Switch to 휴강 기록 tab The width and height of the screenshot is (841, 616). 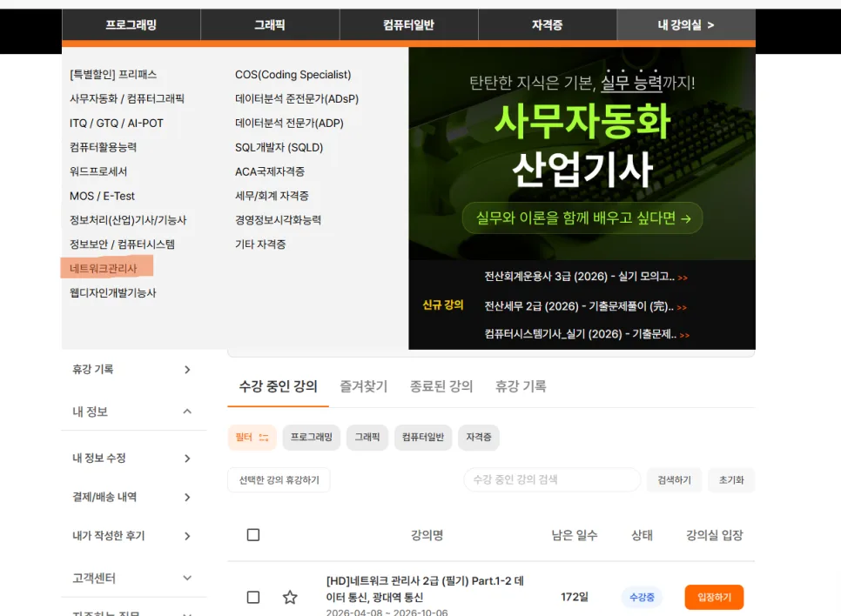(x=521, y=386)
